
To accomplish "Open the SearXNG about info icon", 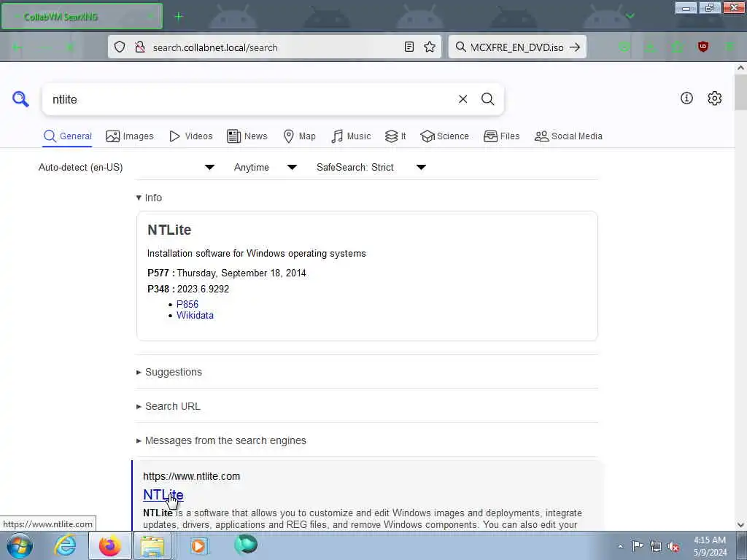I will [686, 98].
